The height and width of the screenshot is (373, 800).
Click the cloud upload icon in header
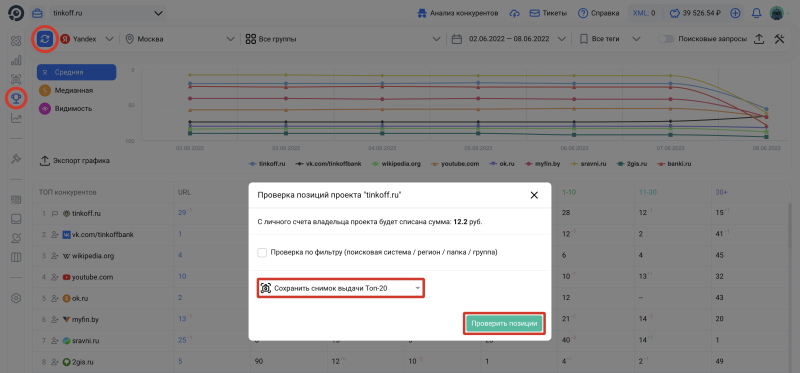click(515, 13)
